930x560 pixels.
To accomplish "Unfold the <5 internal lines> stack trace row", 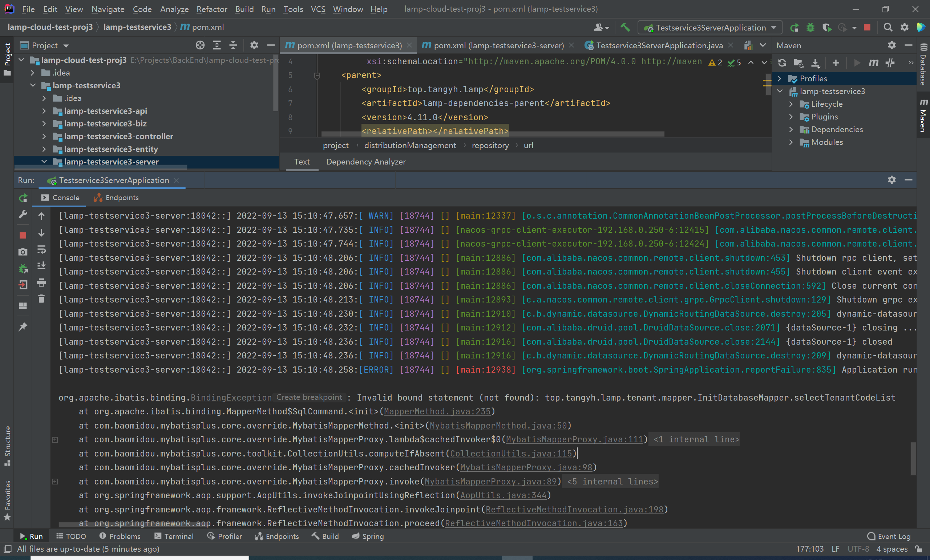I will point(55,482).
